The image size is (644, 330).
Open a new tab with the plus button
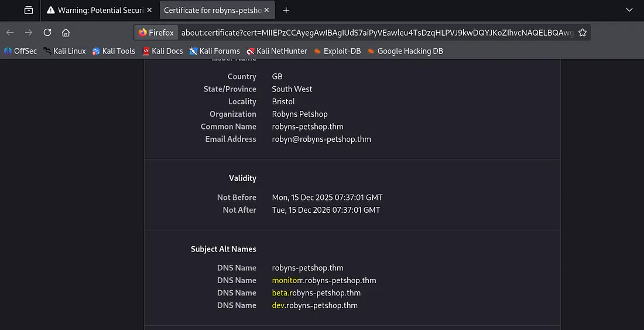[x=286, y=11]
